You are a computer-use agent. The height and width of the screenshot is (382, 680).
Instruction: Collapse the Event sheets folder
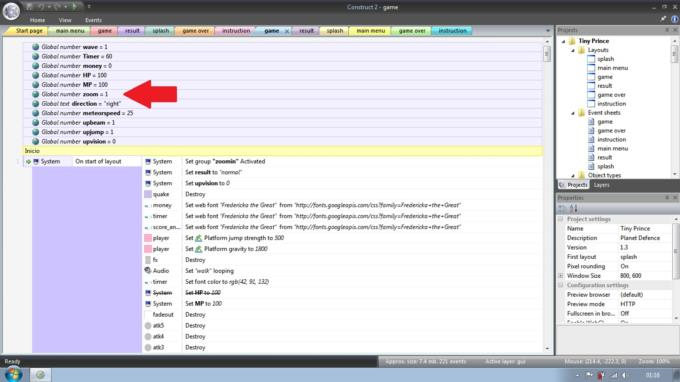573,113
